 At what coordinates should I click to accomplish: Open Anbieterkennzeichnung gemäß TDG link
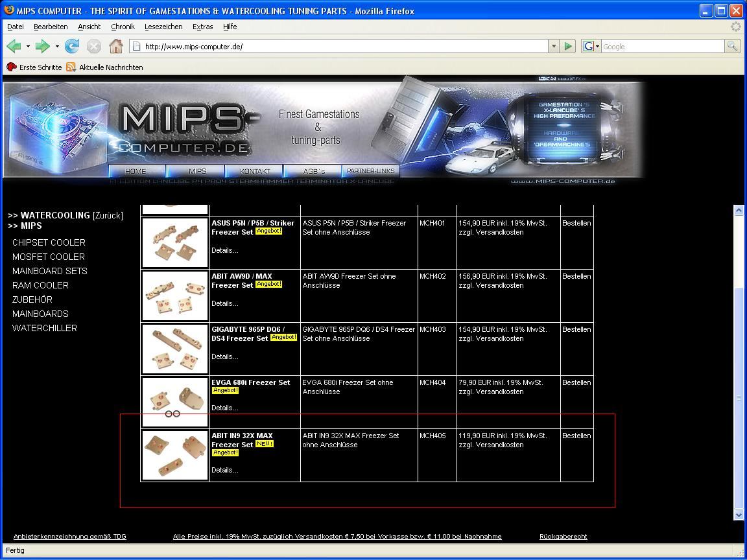click(70, 537)
